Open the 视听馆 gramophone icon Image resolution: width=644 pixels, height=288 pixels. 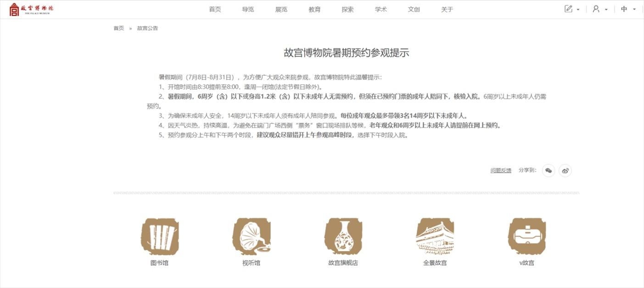[x=251, y=237]
